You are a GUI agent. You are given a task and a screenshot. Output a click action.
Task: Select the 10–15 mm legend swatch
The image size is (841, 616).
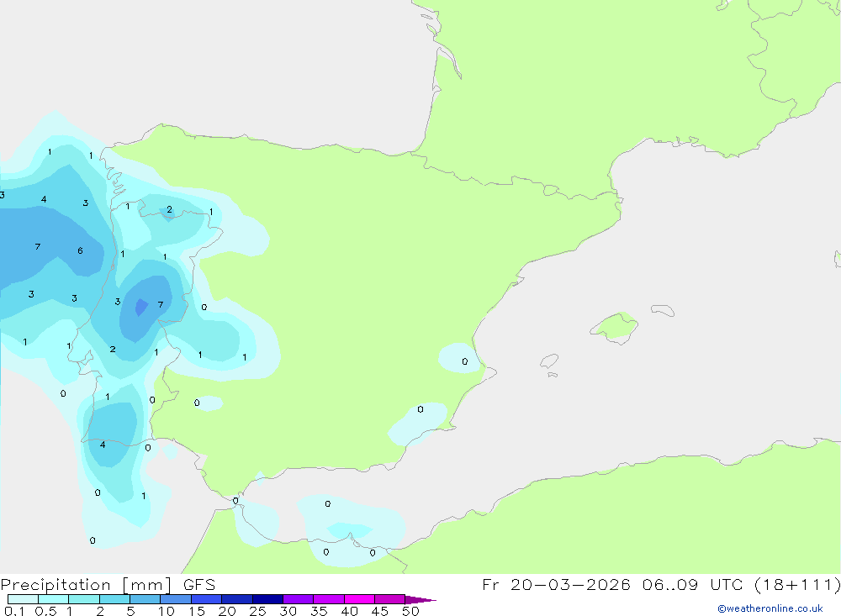[x=176, y=599]
